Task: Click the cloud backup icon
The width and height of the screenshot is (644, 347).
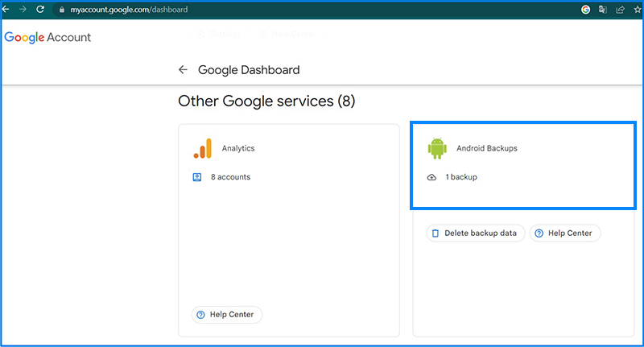Action: click(431, 177)
